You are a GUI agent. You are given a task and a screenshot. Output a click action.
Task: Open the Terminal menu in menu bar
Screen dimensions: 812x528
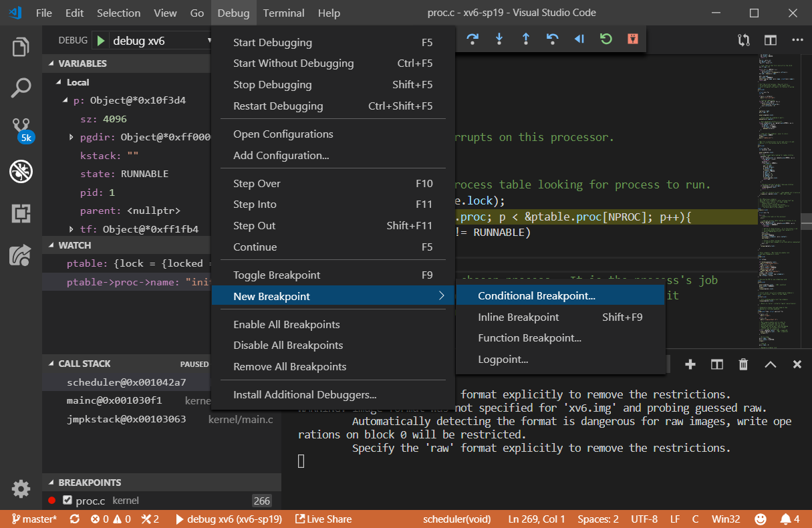[x=284, y=13]
